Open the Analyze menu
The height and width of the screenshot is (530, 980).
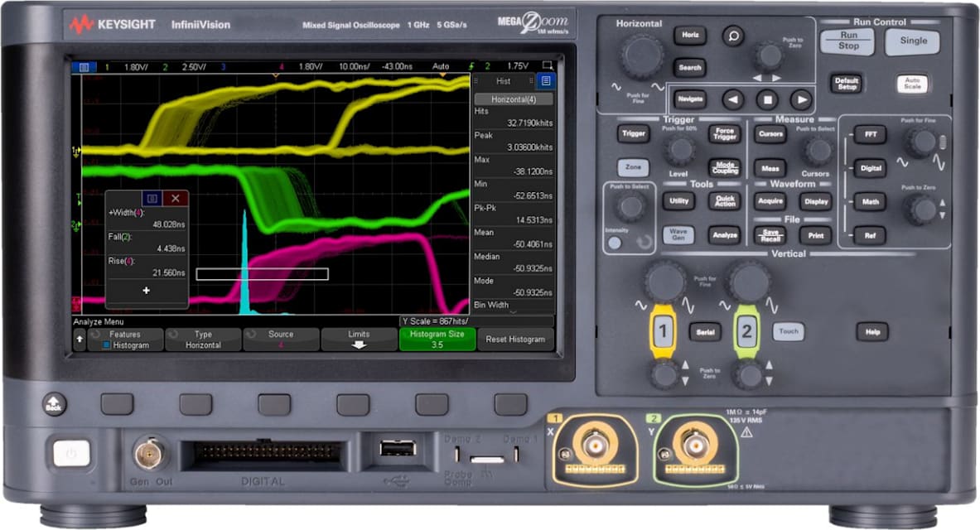(x=724, y=234)
